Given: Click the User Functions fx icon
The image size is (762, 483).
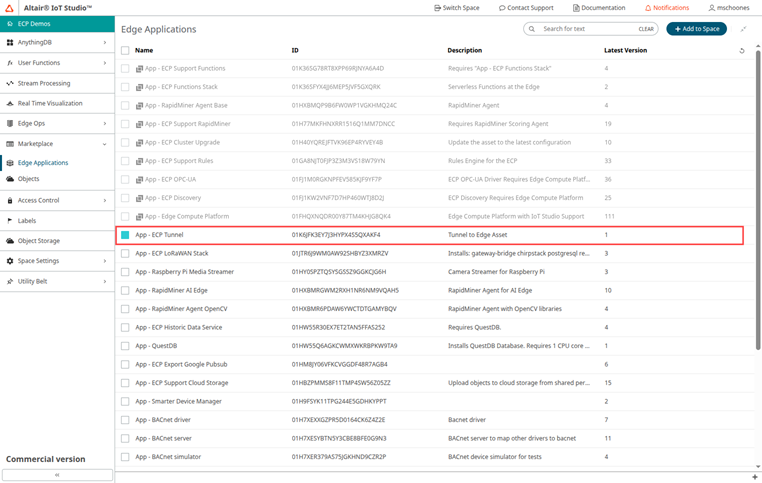Looking at the screenshot, I should tap(10, 63).
